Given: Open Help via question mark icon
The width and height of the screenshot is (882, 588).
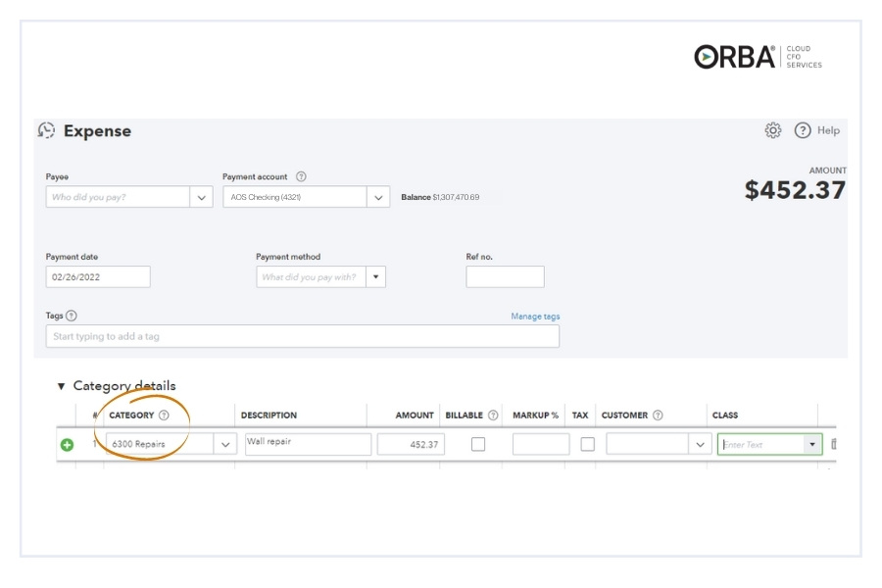Looking at the screenshot, I should pos(803,130).
